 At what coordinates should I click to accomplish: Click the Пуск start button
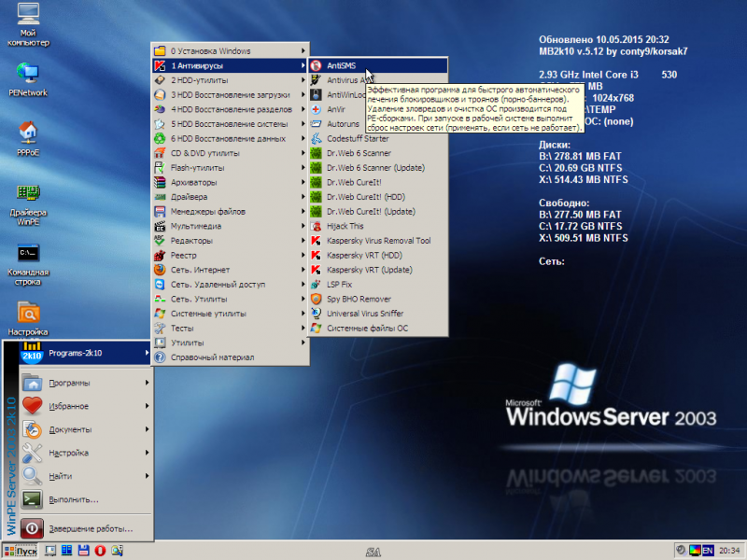[20, 551]
